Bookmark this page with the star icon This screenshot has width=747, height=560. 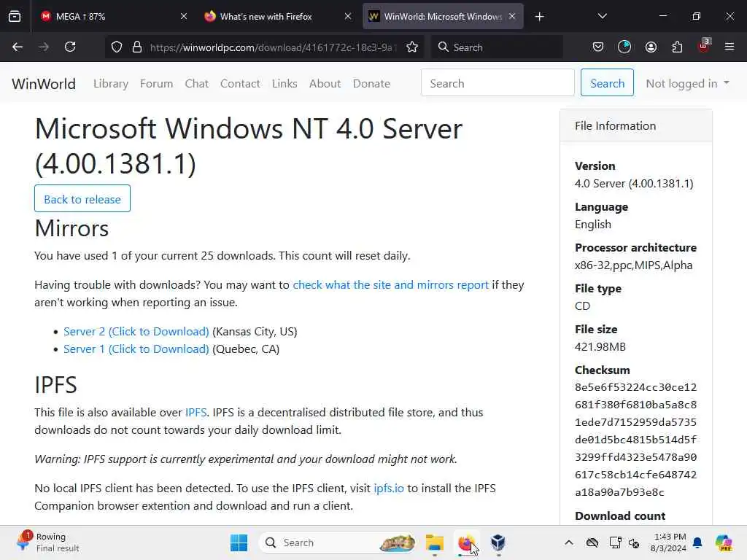click(412, 47)
